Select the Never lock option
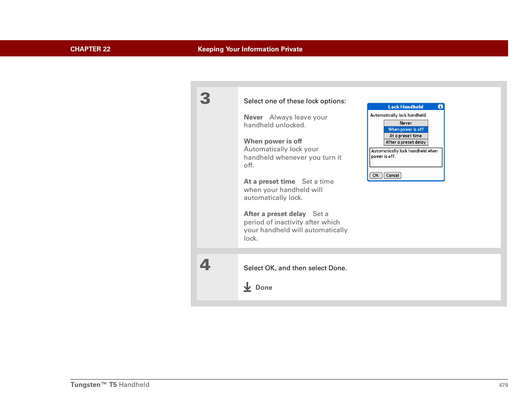 coord(406,123)
